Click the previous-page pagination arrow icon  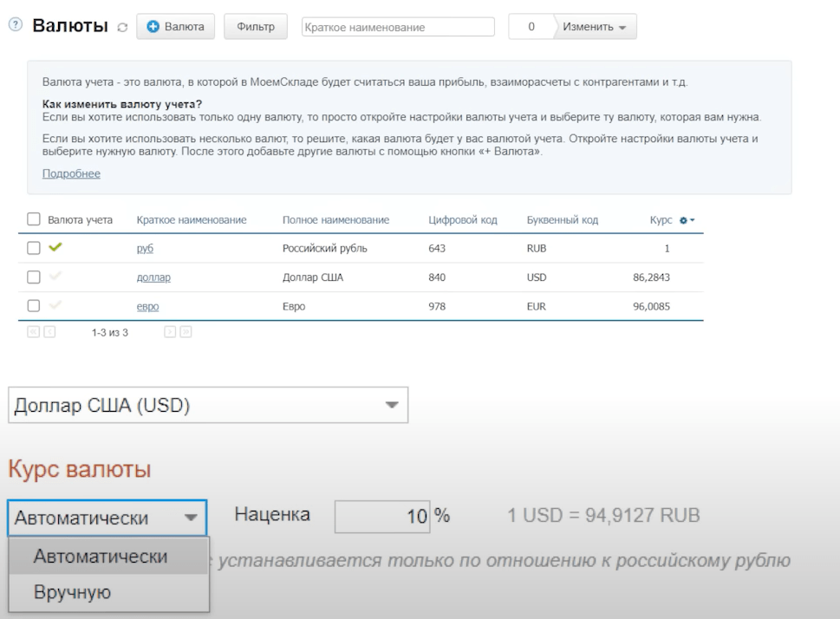[x=49, y=331]
